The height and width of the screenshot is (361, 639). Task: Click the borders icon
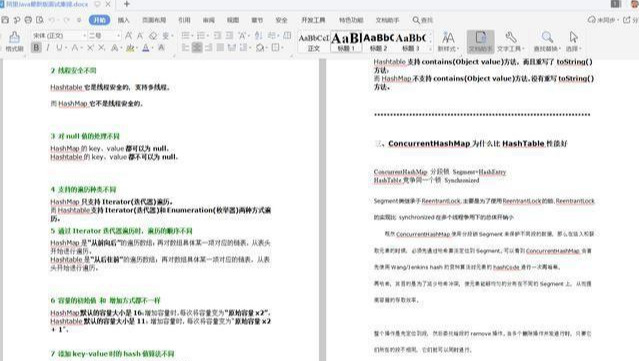[275, 48]
